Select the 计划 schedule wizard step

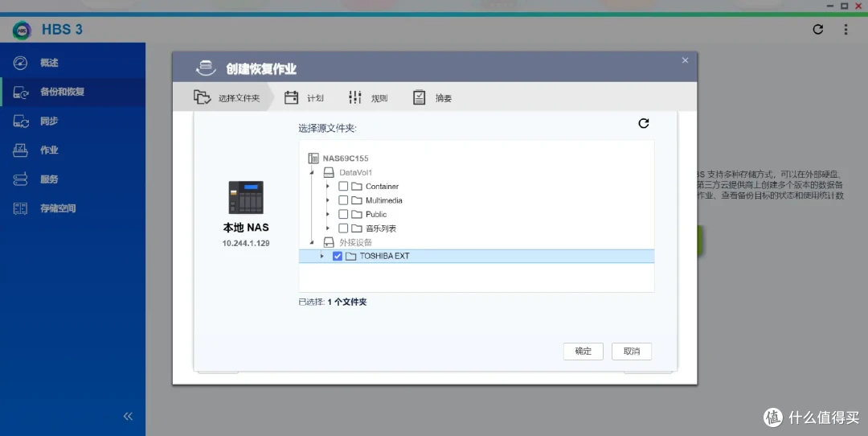coord(304,97)
